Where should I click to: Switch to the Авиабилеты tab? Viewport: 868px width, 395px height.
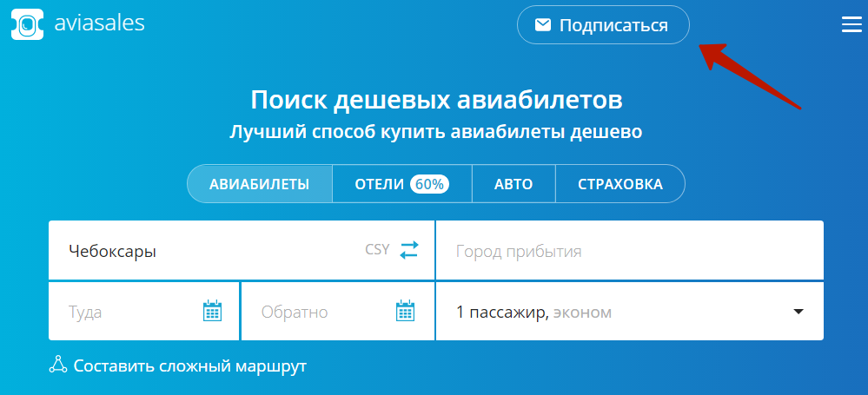pyautogui.click(x=260, y=184)
